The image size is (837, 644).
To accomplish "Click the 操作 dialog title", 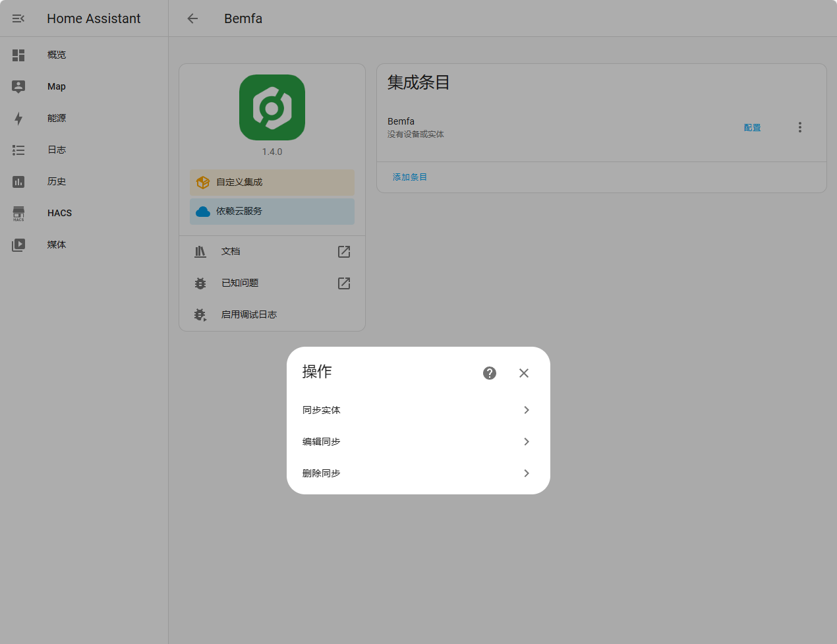I will (x=317, y=372).
